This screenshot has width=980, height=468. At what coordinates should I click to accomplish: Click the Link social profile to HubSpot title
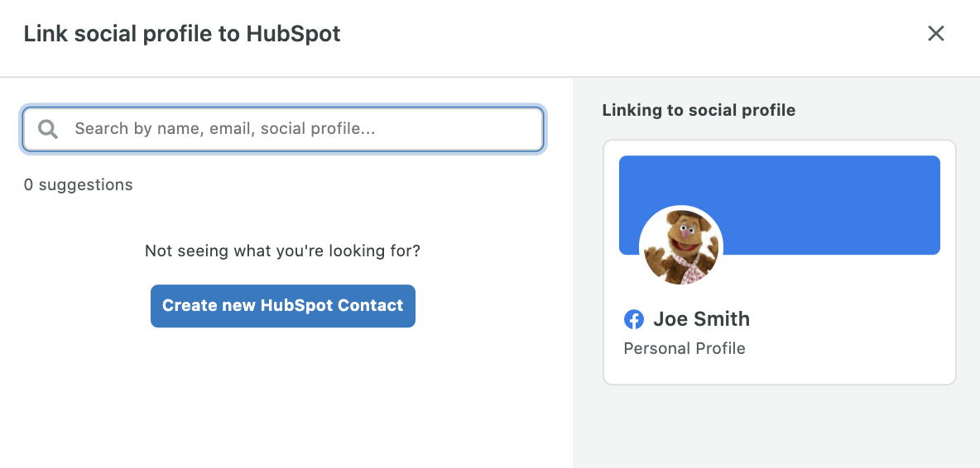(182, 34)
